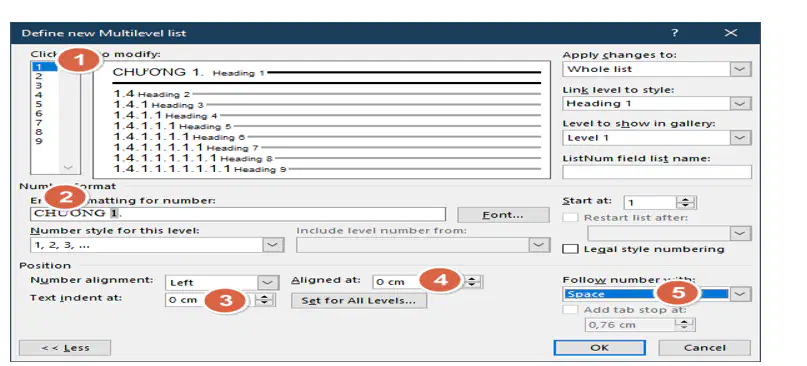Image resolution: width=807 pixels, height=366 pixels.
Task: Select level 9 in the level list
Action: point(39,141)
